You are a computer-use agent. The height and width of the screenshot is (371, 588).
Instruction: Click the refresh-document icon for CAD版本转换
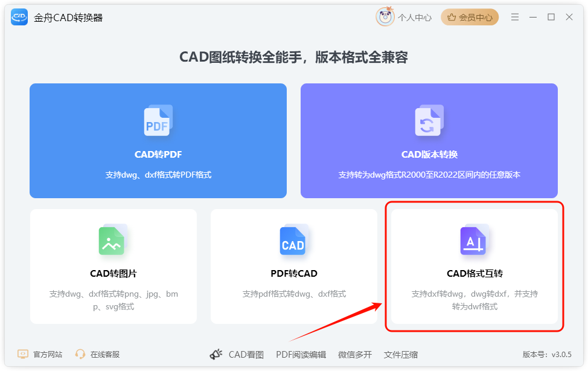click(x=429, y=120)
